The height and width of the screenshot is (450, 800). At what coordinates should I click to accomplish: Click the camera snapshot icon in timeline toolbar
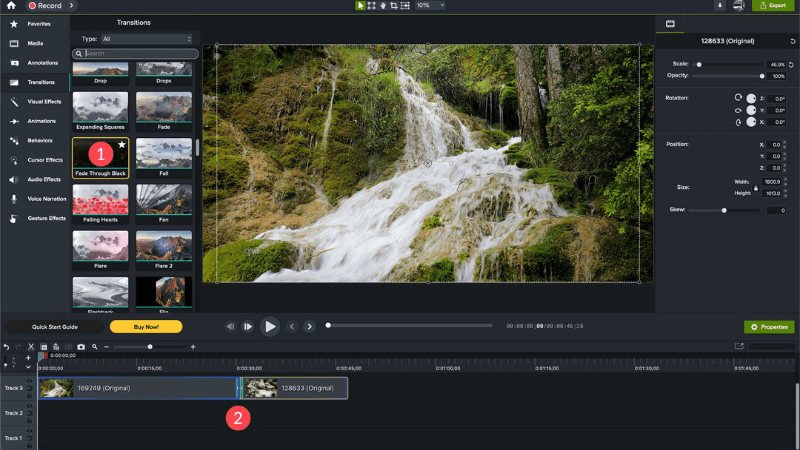point(81,347)
